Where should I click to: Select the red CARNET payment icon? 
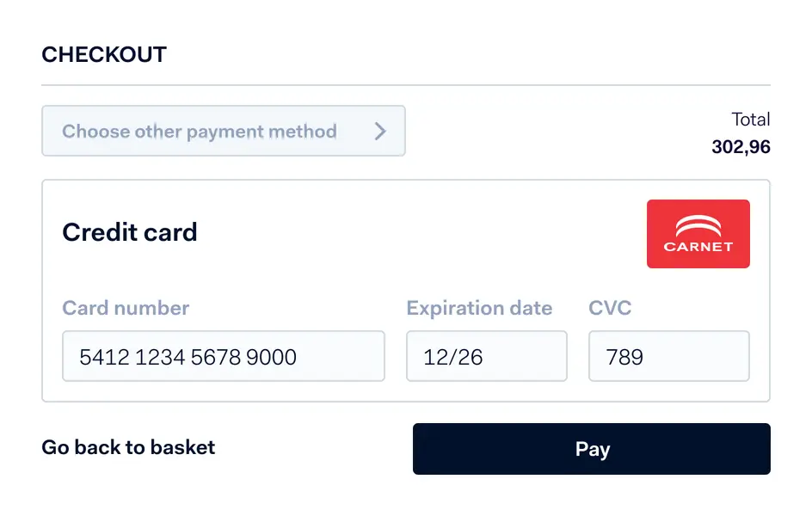point(698,233)
